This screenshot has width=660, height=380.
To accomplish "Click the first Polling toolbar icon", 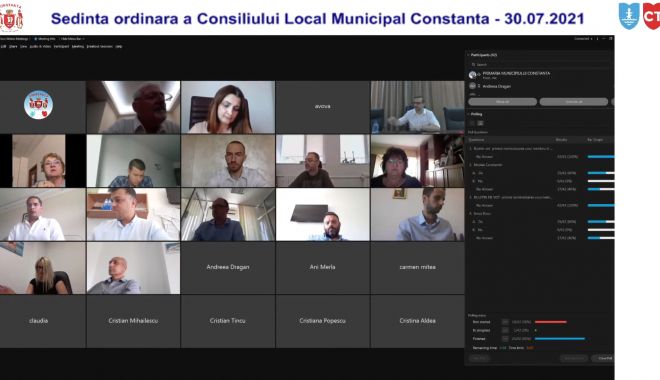I will [x=472, y=123].
